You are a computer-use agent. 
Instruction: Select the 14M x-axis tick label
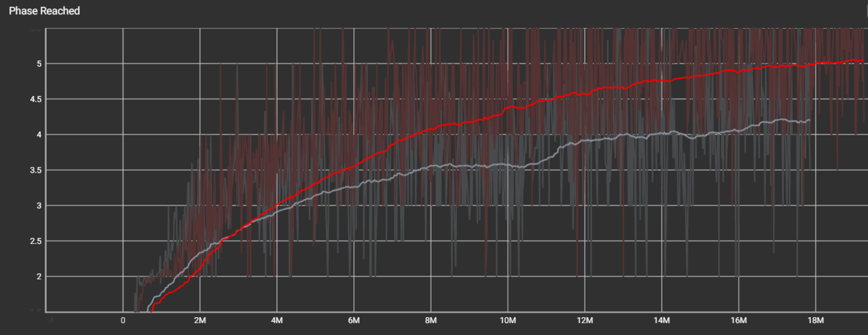pyautogui.click(x=662, y=321)
